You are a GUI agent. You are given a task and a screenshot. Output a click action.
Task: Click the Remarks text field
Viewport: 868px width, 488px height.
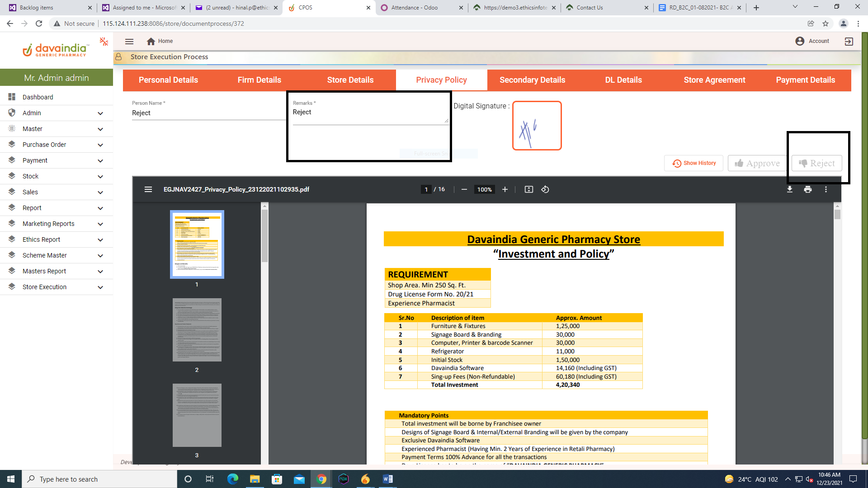(x=369, y=113)
